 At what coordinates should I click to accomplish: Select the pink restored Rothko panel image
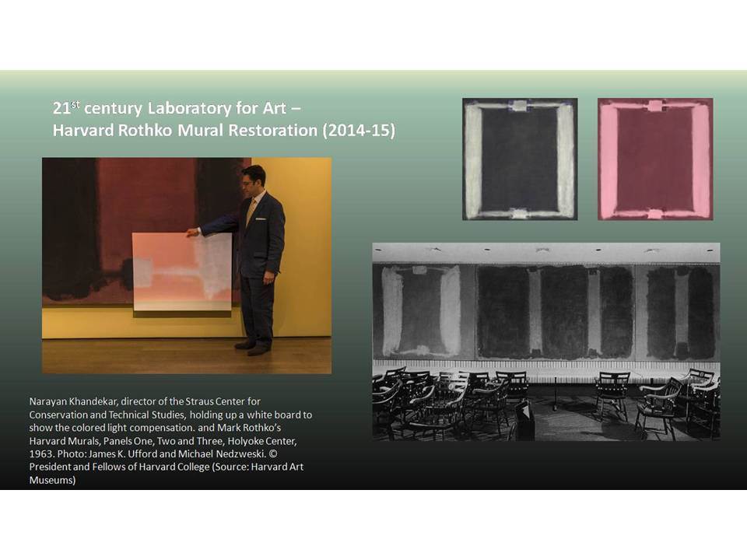tap(655, 159)
